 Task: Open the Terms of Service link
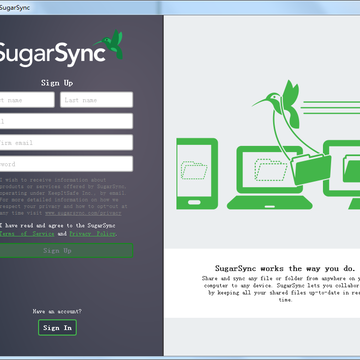(x=27, y=234)
